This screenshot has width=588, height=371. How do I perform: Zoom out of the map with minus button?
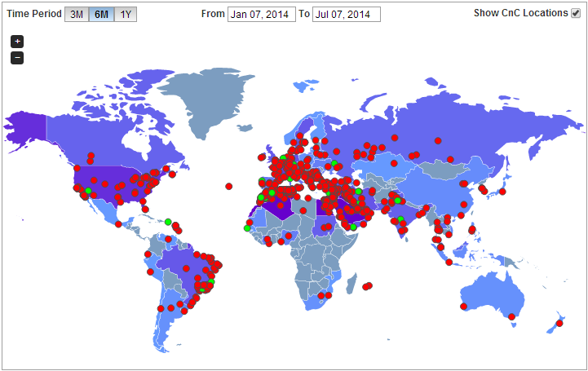point(18,58)
